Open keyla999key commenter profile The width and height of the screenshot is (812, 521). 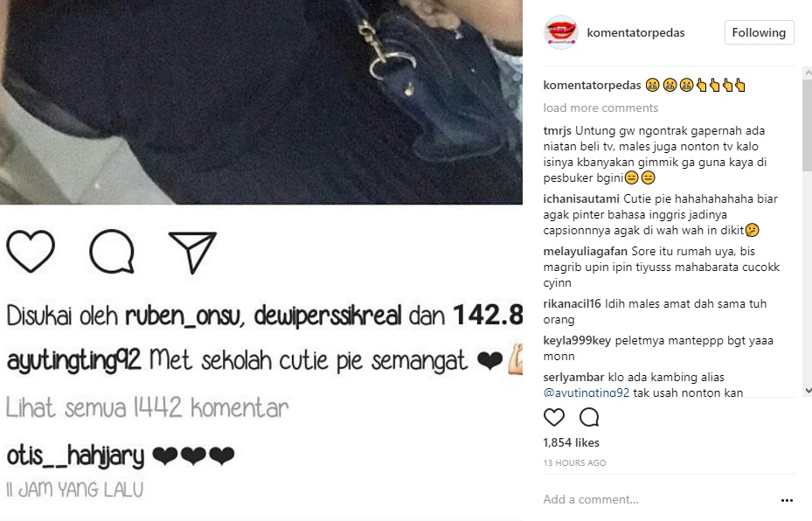point(577,341)
